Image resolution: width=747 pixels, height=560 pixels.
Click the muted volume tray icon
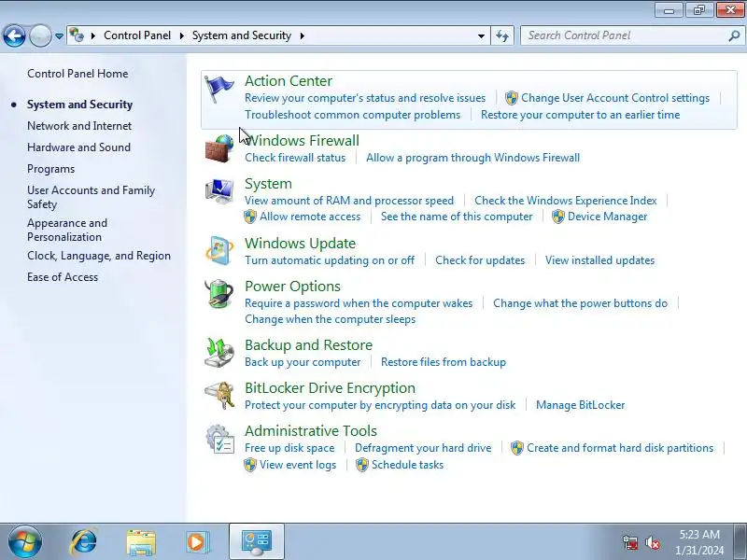click(x=652, y=542)
